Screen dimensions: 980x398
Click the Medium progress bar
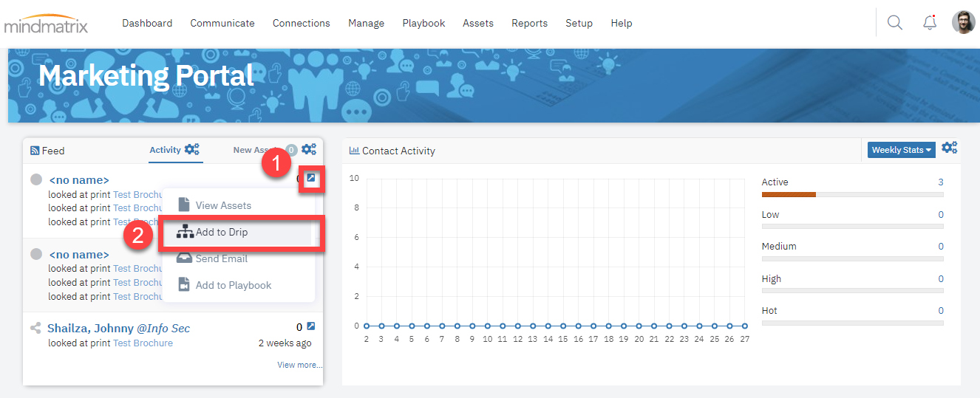point(852,258)
